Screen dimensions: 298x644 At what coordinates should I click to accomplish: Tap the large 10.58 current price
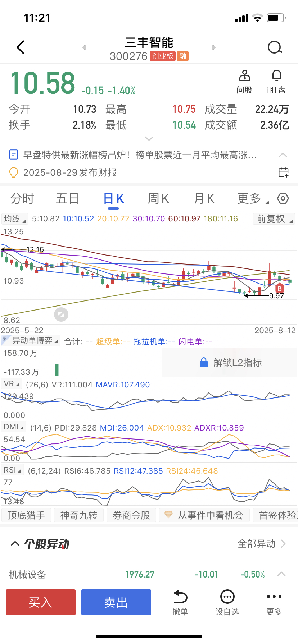[x=42, y=83]
